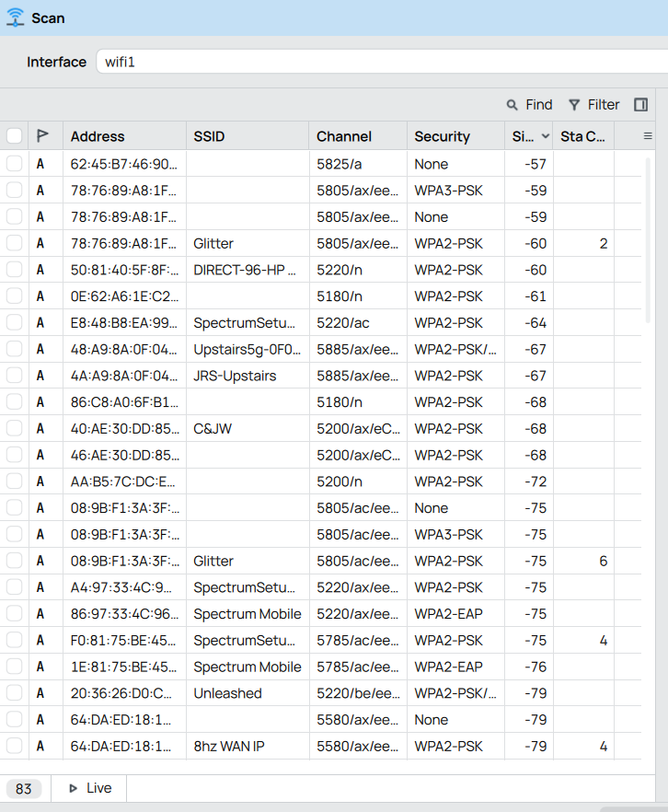Toggle the side panel layout icon
This screenshot has width=668, height=812.
click(640, 105)
